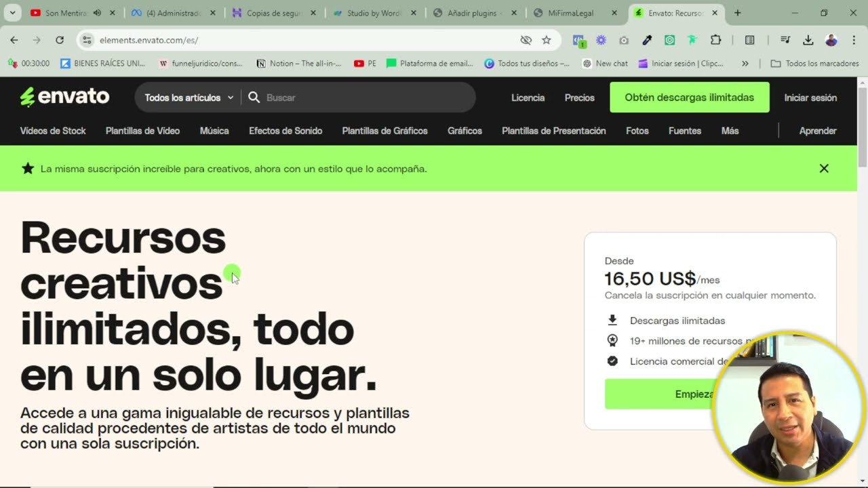868x488 pixels.
Task: Open the funneljuridico bookmark
Action: pyautogui.click(x=200, y=64)
